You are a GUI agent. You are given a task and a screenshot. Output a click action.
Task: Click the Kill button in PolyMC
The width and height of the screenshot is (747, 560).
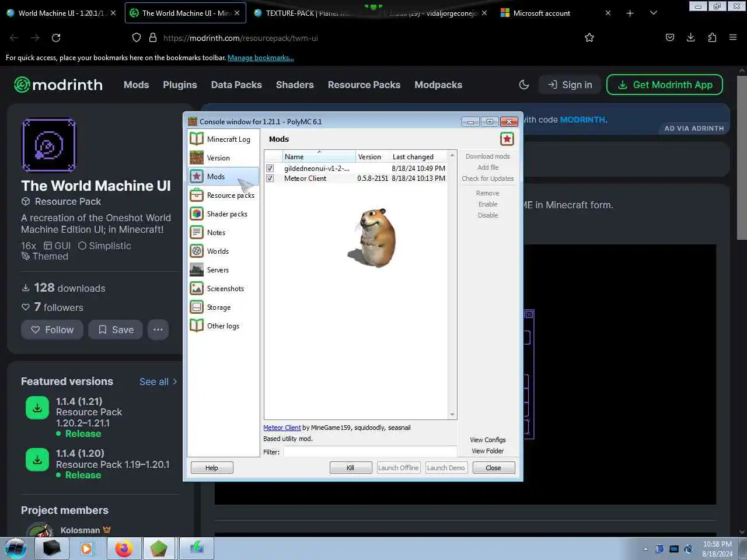[350, 468]
